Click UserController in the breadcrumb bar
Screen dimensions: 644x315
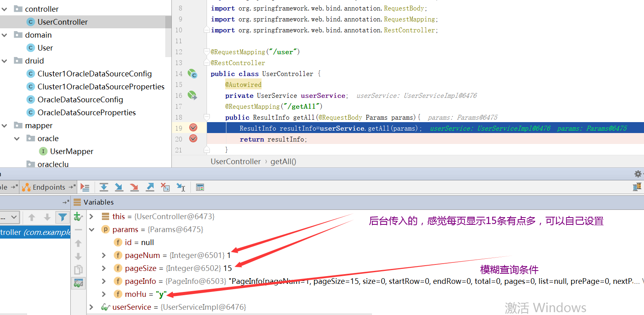click(236, 161)
